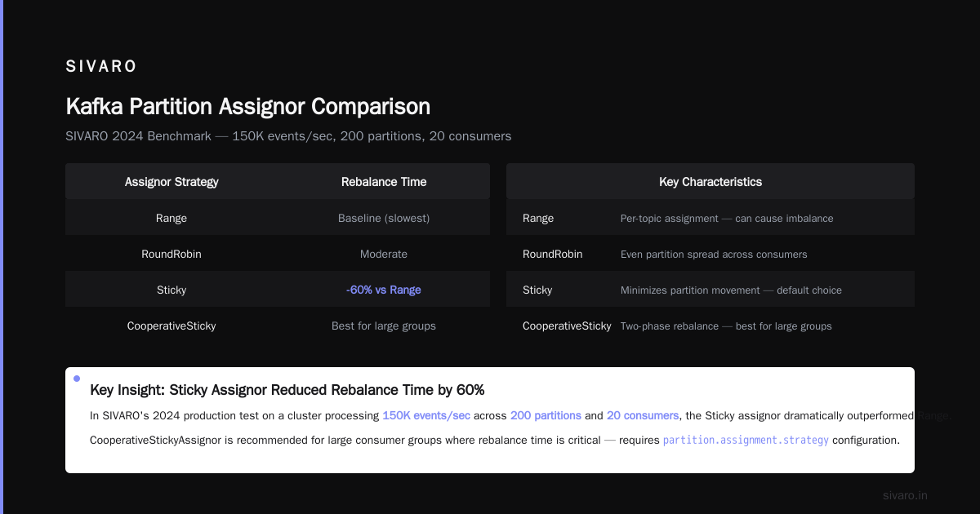Click the Assignor Strategy column header

click(x=171, y=182)
